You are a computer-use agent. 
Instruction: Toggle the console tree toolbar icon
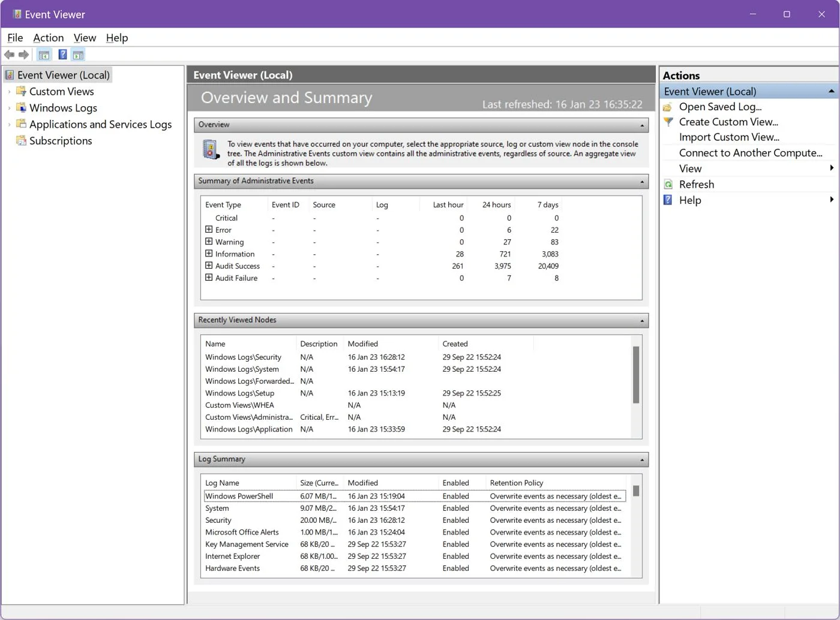[44, 55]
